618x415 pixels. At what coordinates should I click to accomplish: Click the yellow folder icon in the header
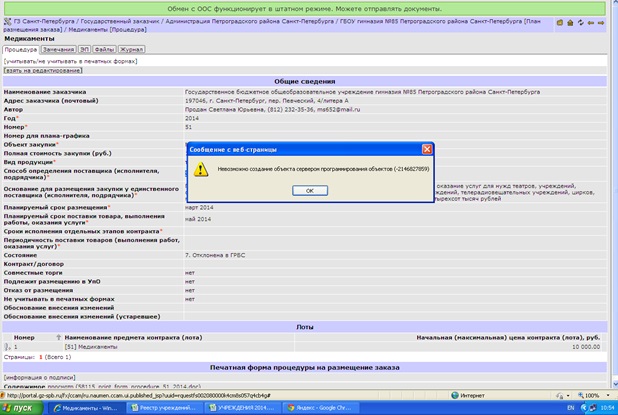coord(560,23)
